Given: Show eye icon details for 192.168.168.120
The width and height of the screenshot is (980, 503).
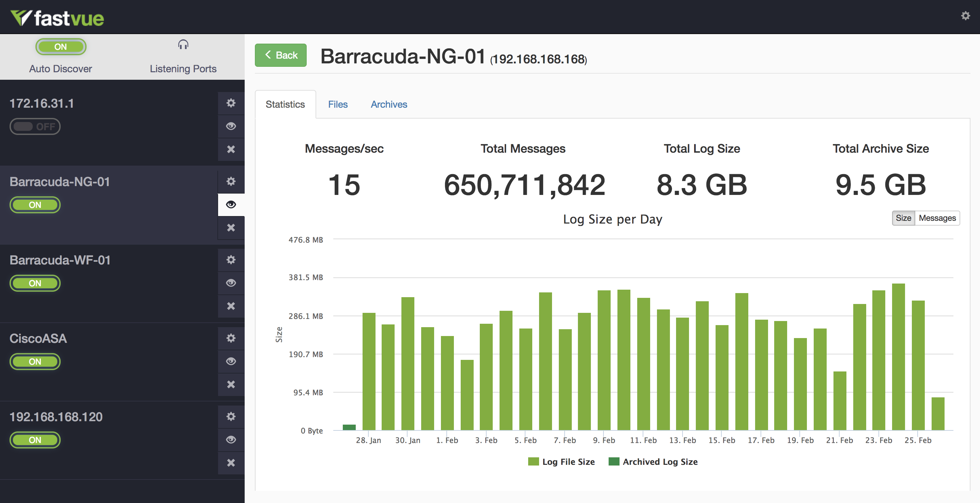Looking at the screenshot, I should 231,440.
